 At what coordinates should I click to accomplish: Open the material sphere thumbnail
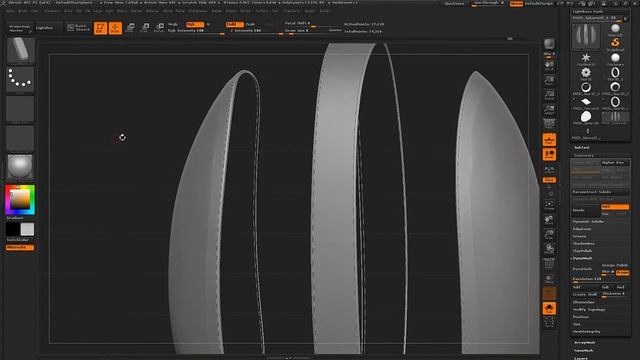20,167
